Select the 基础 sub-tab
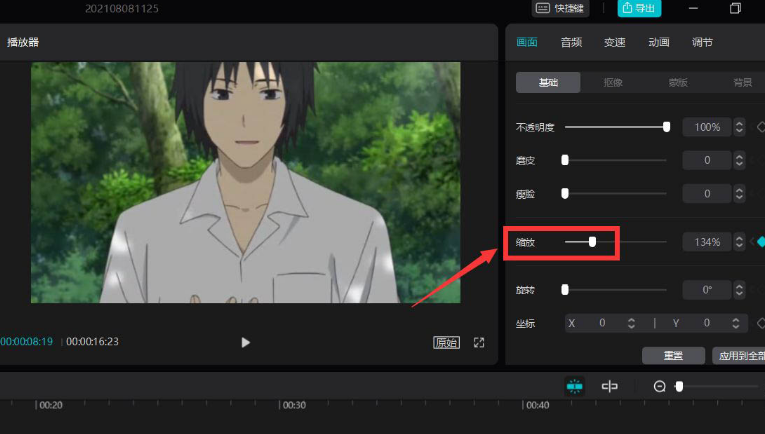Screen dimensions: 765x434 548,82
